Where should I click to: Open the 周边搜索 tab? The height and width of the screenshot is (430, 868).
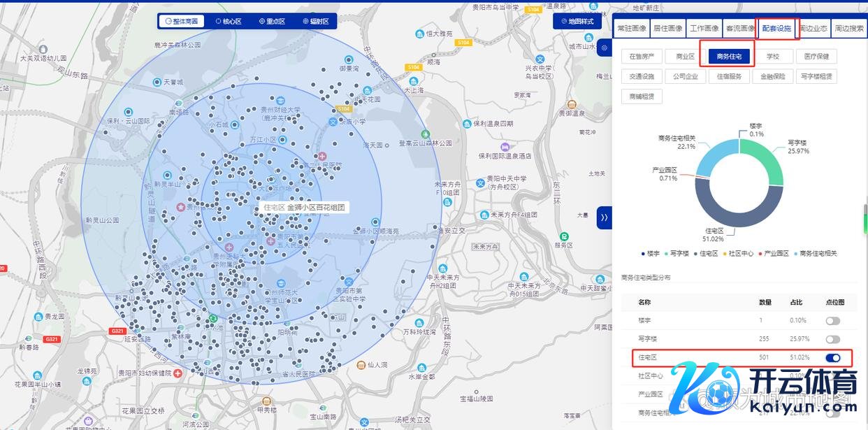tap(849, 29)
